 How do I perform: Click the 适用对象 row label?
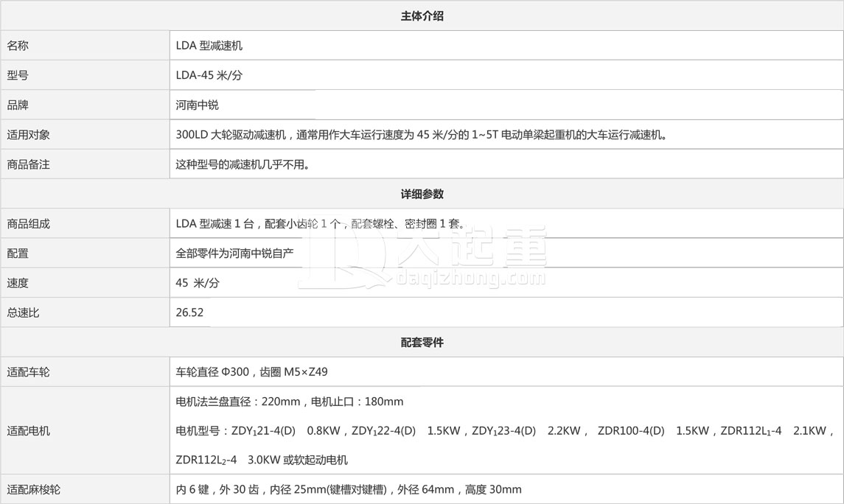tap(29, 134)
